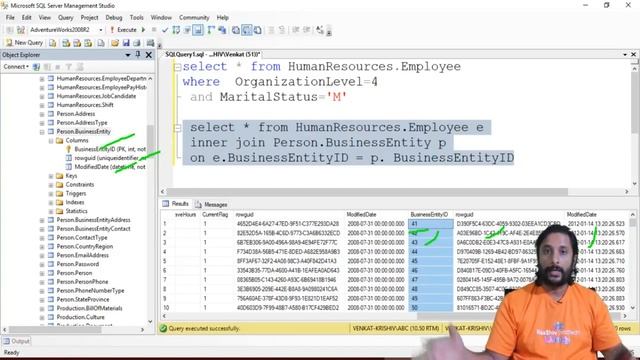Click the Activity Monitor icon

(x=150, y=43)
